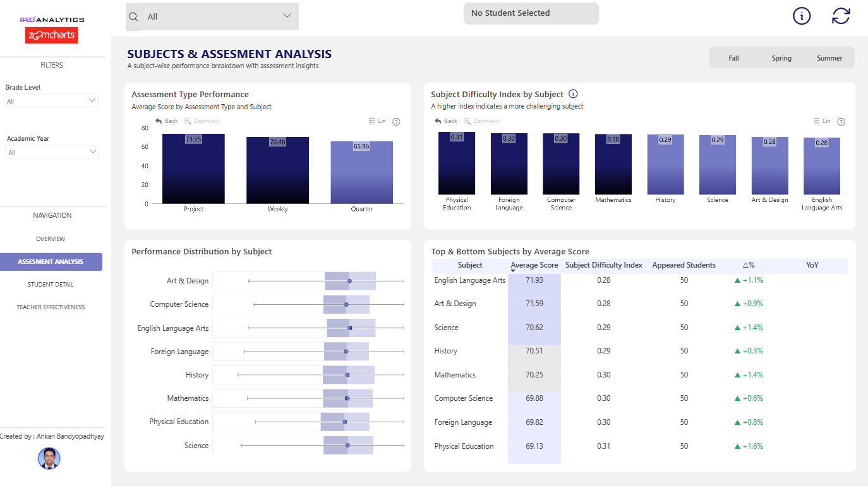The width and height of the screenshot is (868, 486).
Task: Click the YoY column header
Action: point(812,265)
